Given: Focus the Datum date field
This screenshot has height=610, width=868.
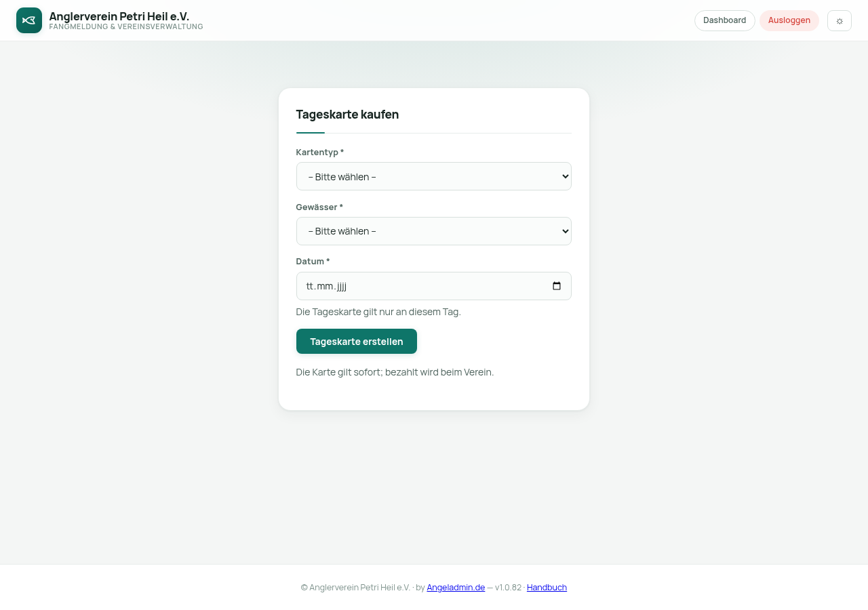Looking at the screenshot, I should (x=434, y=286).
